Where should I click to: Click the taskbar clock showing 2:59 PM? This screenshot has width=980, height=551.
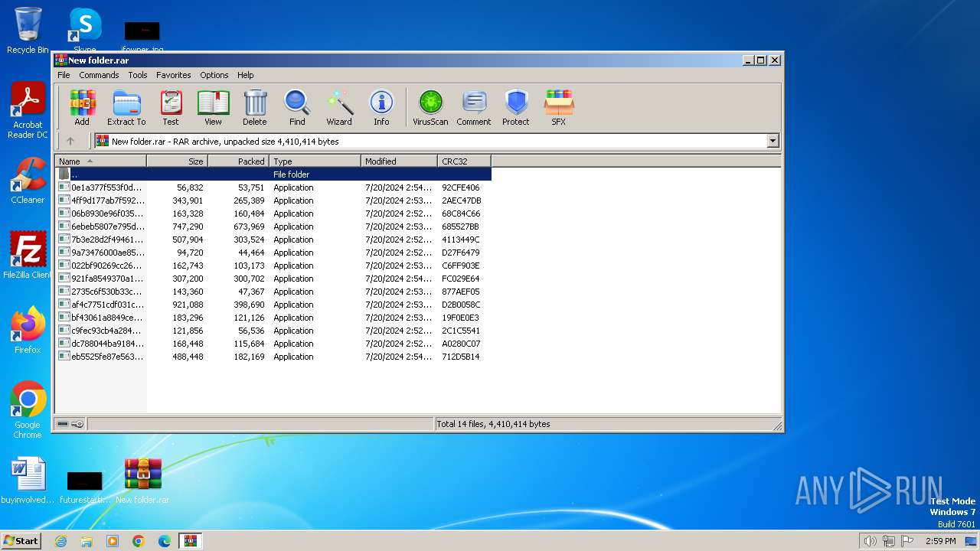point(941,541)
